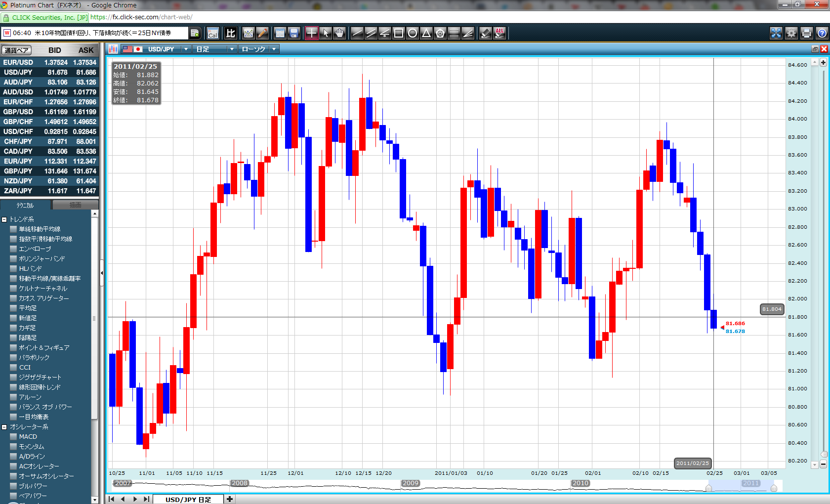The height and width of the screenshot is (504, 830).
Task: Check the ボリンジャーバンド indicator box
Action: tap(13, 259)
